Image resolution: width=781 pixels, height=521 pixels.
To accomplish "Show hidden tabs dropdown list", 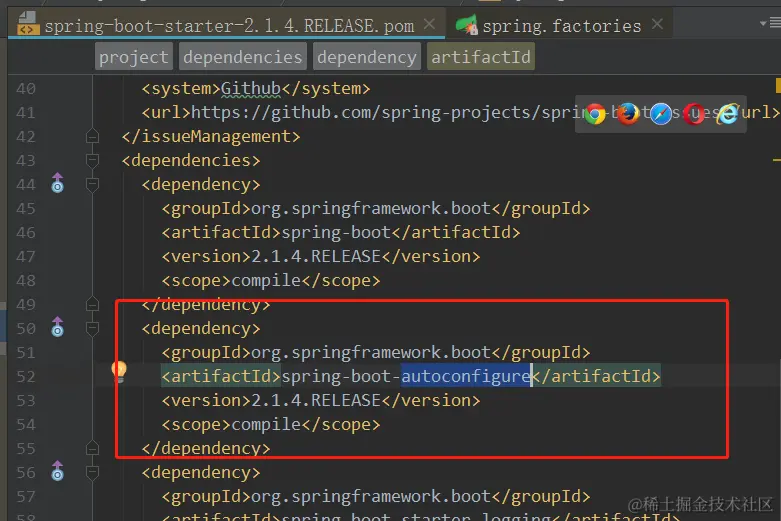I will pyautogui.click(x=771, y=23).
